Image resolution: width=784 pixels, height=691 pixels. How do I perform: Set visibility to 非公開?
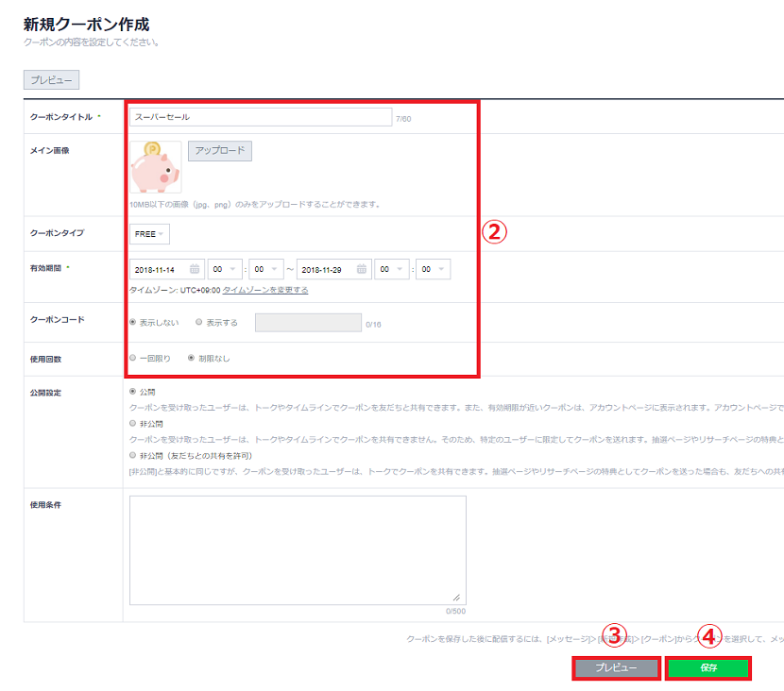click(133, 424)
